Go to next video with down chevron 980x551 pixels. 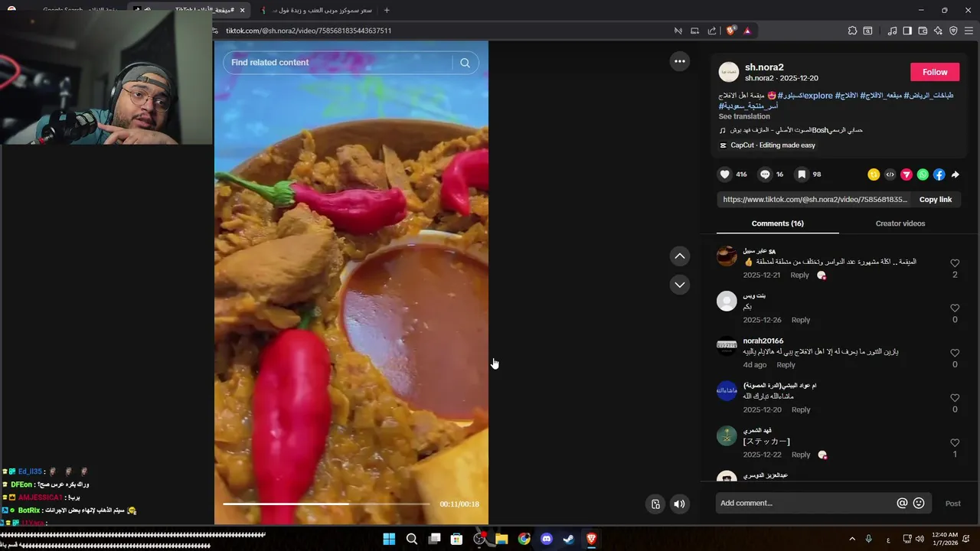679,285
